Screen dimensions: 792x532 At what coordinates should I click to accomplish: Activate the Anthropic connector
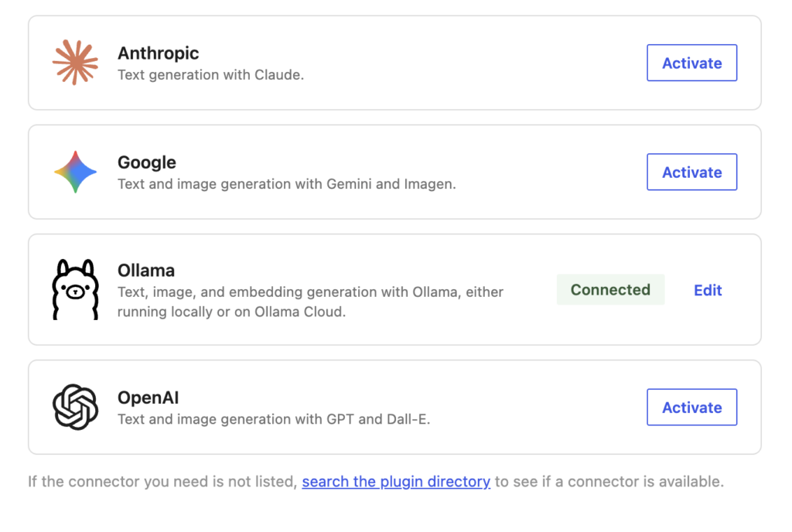tap(691, 63)
